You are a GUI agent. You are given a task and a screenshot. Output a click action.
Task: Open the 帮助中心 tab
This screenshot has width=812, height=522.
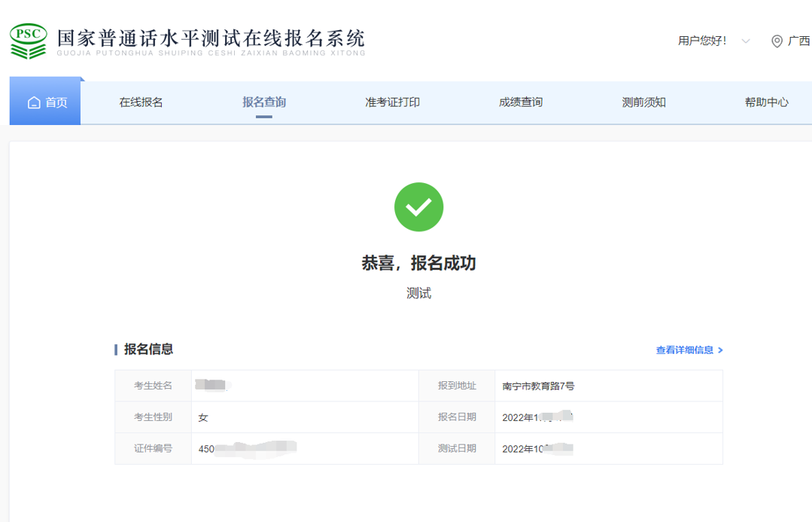pyautogui.click(x=766, y=102)
